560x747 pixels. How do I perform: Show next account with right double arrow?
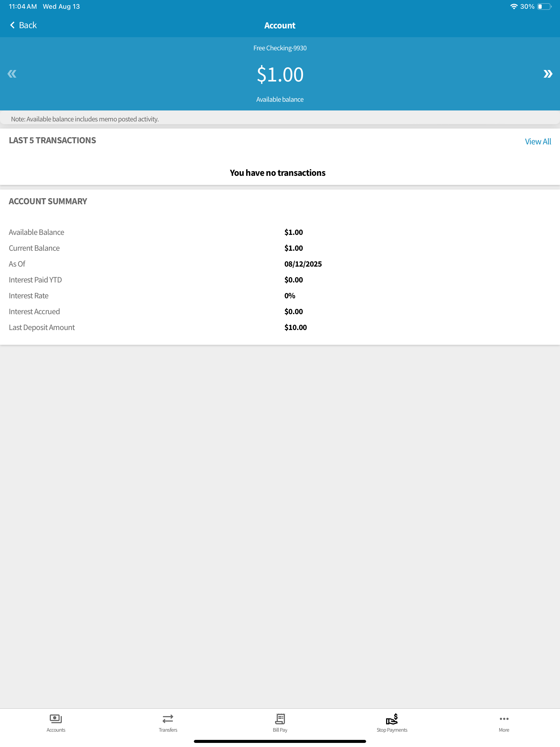[548, 74]
